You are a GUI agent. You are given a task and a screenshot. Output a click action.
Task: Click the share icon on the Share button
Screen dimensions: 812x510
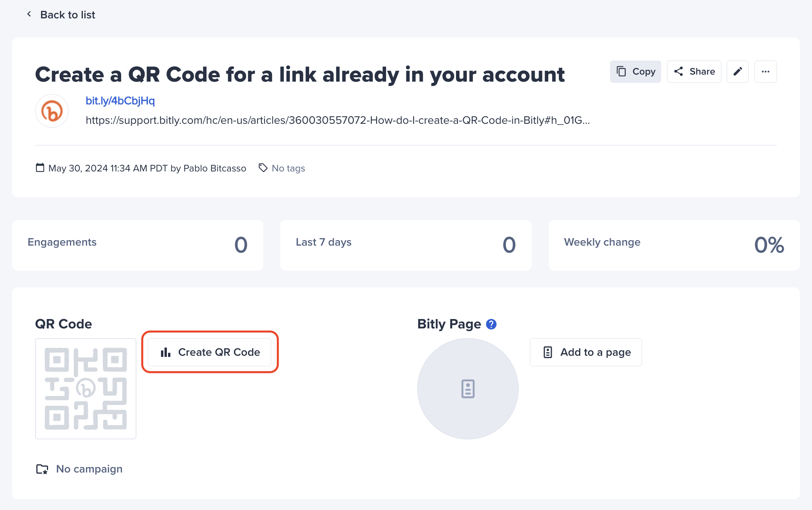[x=679, y=71]
